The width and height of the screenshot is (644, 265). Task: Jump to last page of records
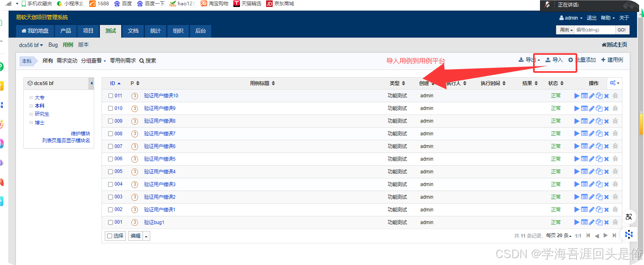(x=614, y=236)
